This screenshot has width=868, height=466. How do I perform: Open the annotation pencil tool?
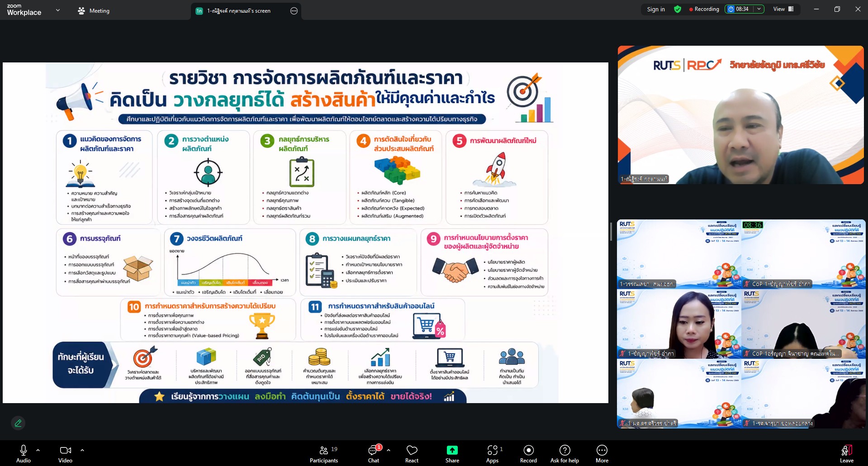point(18,423)
